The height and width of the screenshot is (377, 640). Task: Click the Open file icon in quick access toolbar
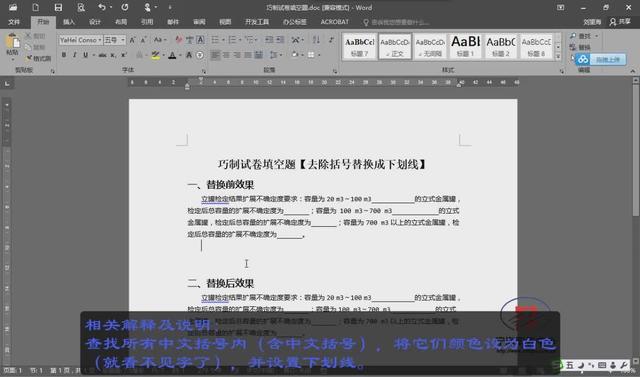[13, 7]
